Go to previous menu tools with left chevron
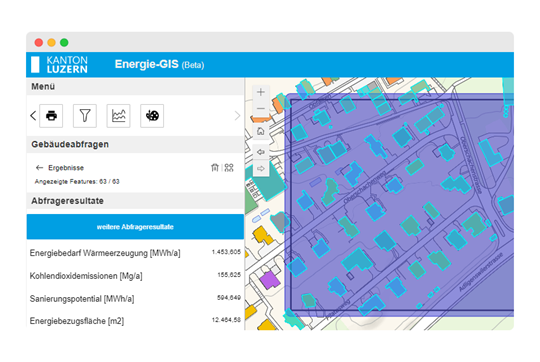Viewport: 540px width, 362px height. [x=33, y=116]
